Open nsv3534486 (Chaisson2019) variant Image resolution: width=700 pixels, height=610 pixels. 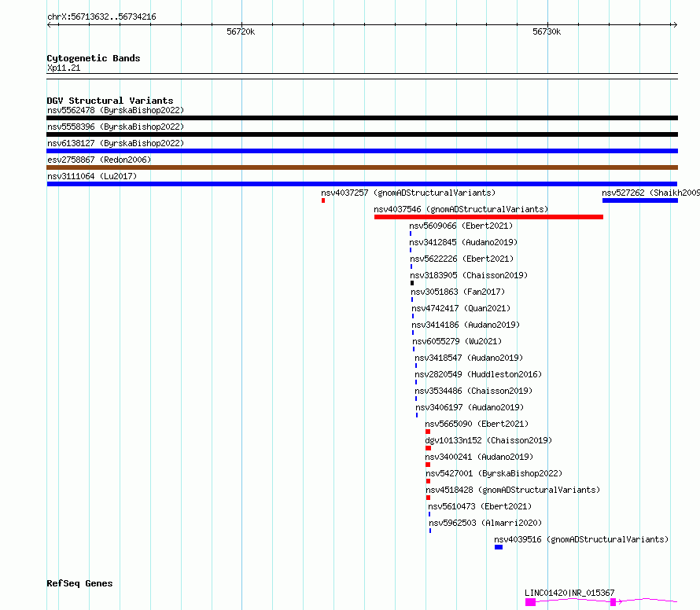[473, 391]
